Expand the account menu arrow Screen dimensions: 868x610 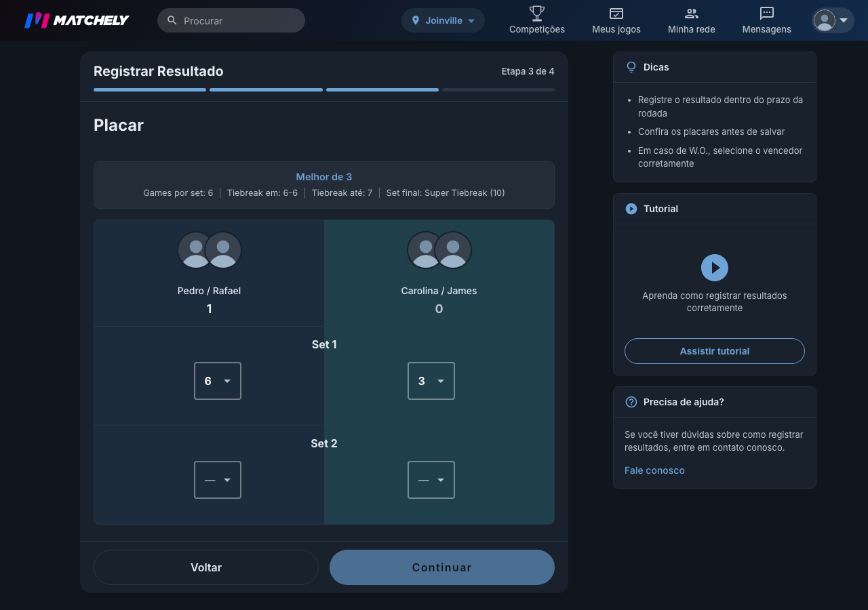(844, 20)
